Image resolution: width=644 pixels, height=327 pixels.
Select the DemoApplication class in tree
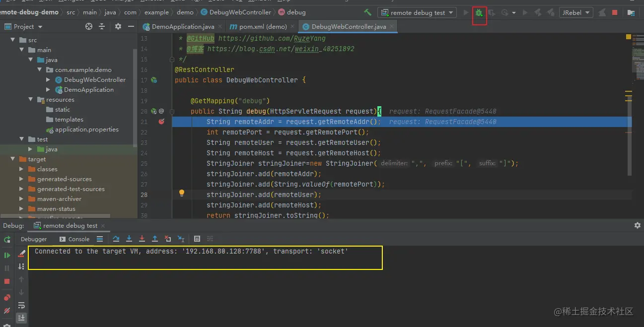click(x=84, y=89)
